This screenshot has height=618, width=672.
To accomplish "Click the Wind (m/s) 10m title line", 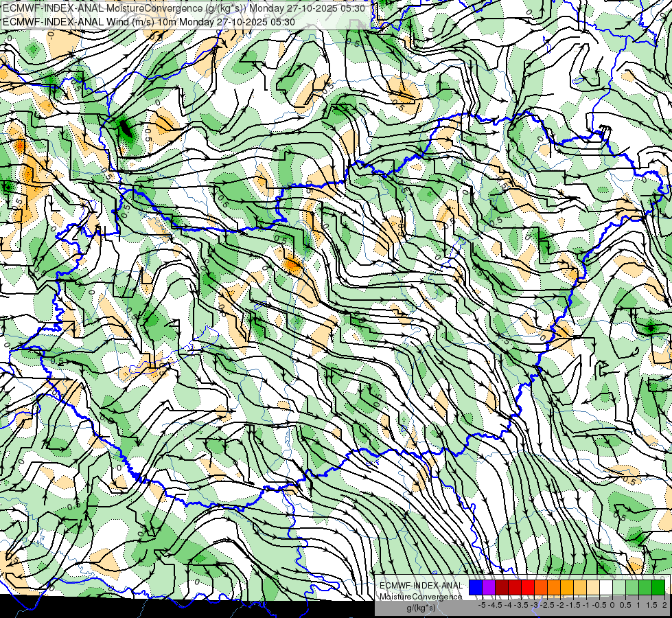I will pos(149,21).
